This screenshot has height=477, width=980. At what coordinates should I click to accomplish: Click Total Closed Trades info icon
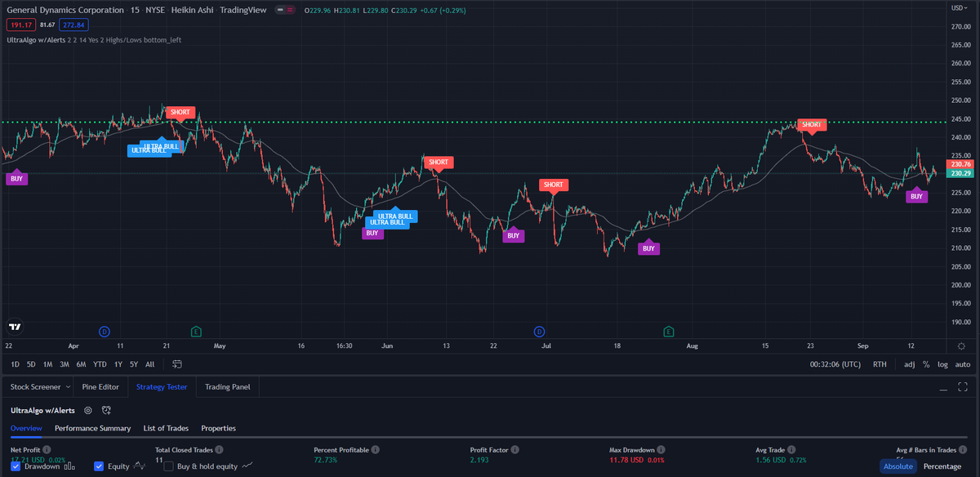pos(220,450)
